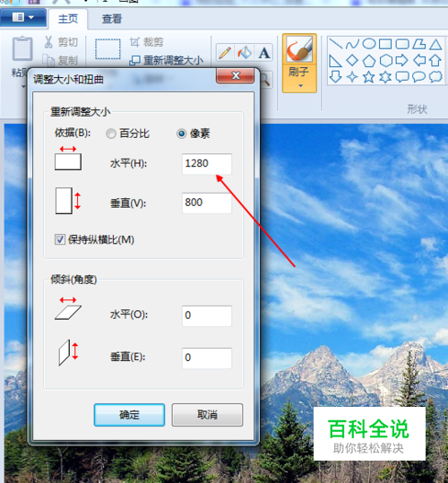Select the Text tool
The image size is (448, 483).
[x=264, y=52]
